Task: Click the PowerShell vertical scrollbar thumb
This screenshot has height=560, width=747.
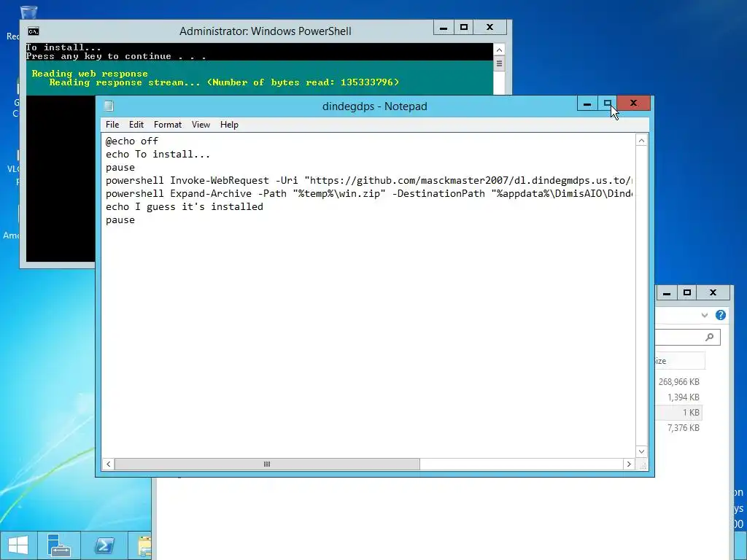Action: point(499,63)
